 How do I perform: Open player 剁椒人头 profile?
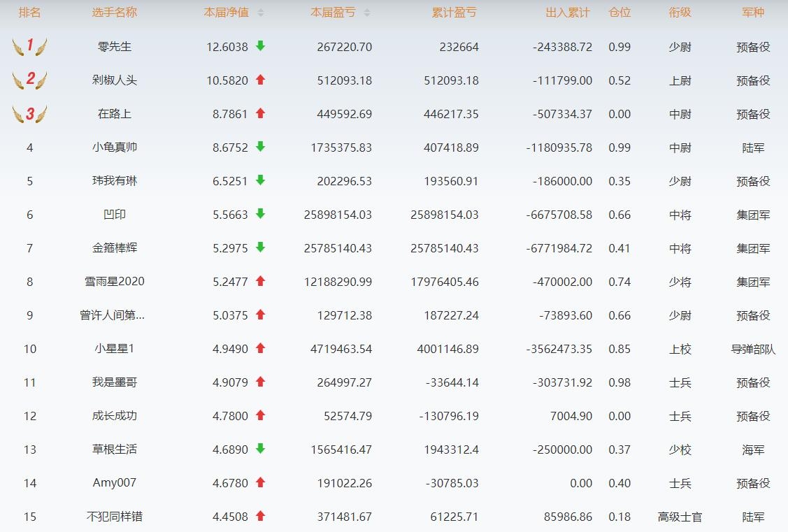(x=115, y=80)
